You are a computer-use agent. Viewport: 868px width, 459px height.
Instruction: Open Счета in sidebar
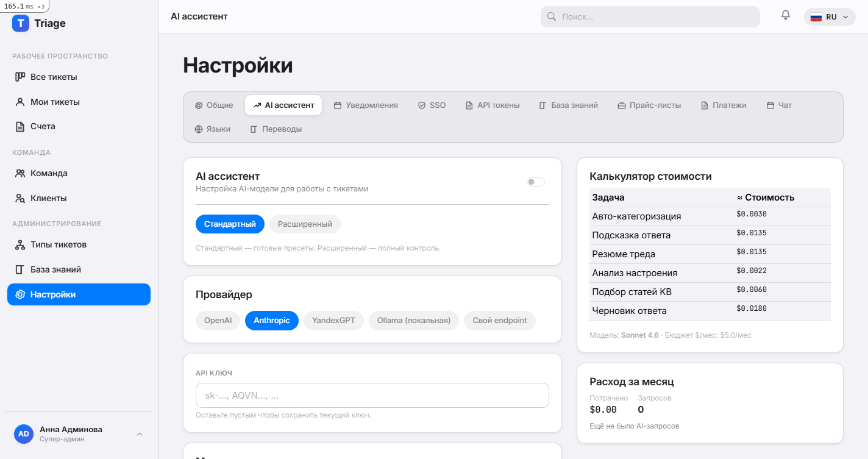[x=79, y=126]
